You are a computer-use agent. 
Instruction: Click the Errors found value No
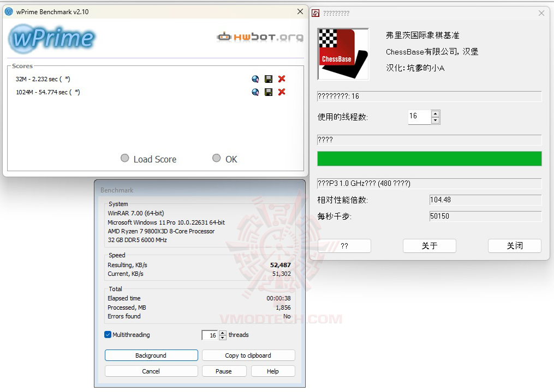coord(287,317)
